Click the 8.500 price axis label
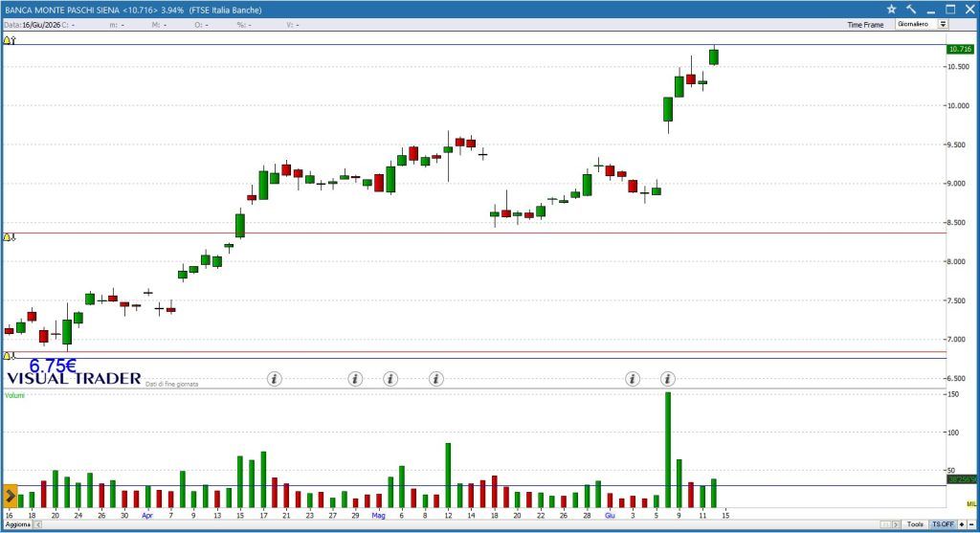Image resolution: width=980 pixels, height=533 pixels. point(958,222)
